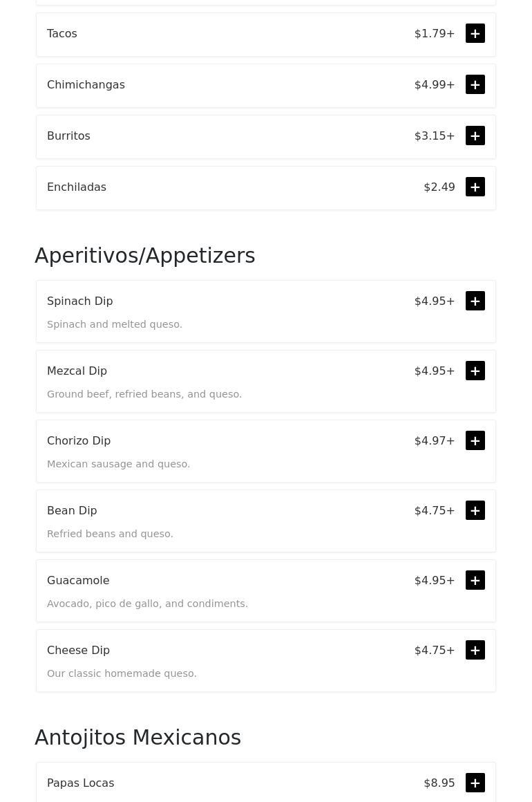The width and height of the screenshot is (532, 802).
Task: Select the Burritos item name
Action: click(68, 136)
